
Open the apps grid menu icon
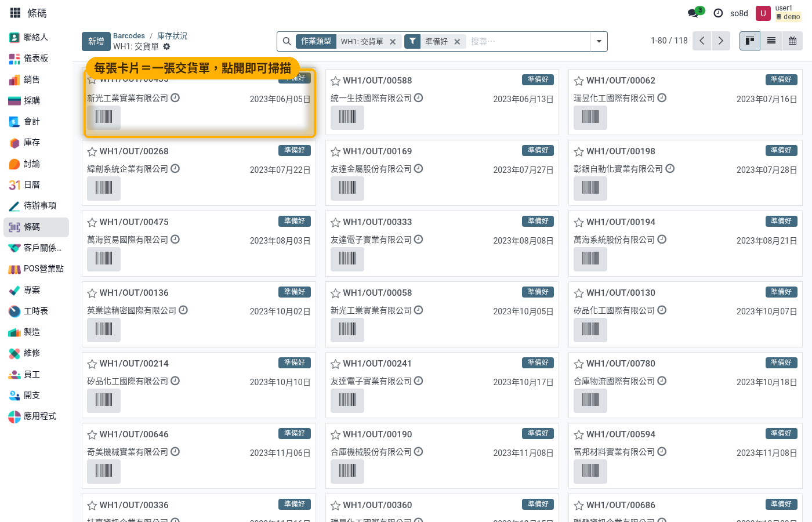click(16, 13)
